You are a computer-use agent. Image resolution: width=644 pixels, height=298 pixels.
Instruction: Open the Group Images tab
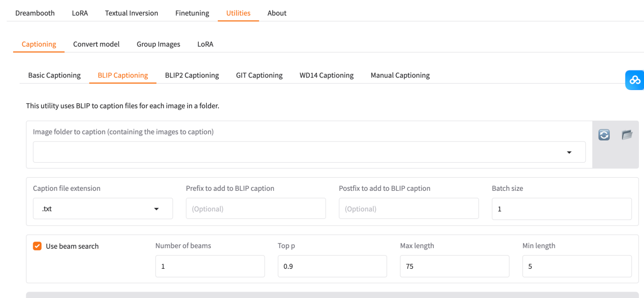pyautogui.click(x=158, y=44)
